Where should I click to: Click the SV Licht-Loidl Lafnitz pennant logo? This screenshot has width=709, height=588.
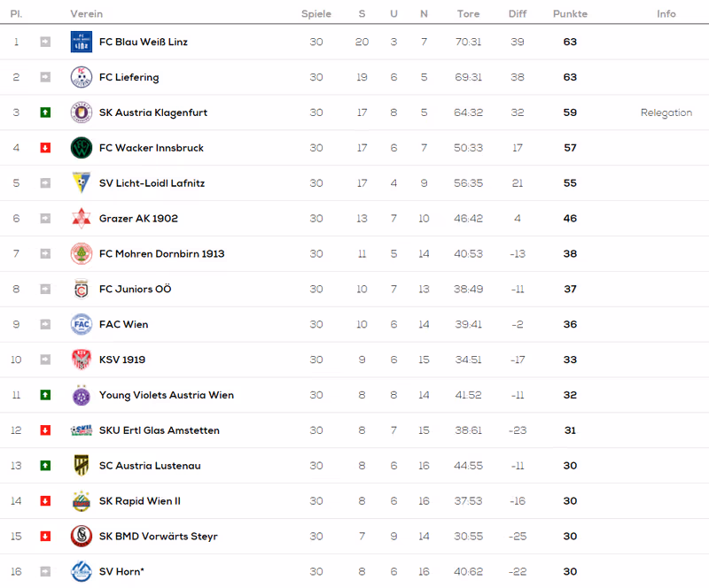[82, 182]
